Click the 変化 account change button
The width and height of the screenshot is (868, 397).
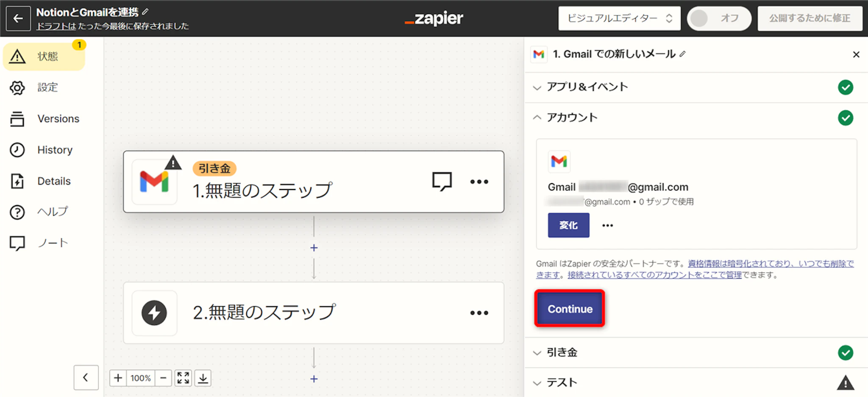568,225
